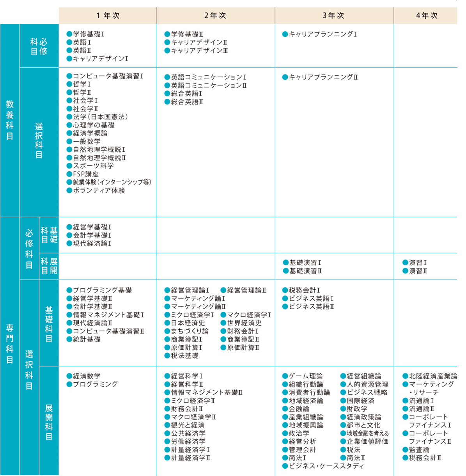Viewport: 466px width, 476px height.
Task: Click the course ビジネス・ケーススタディ
Action: 323,466
